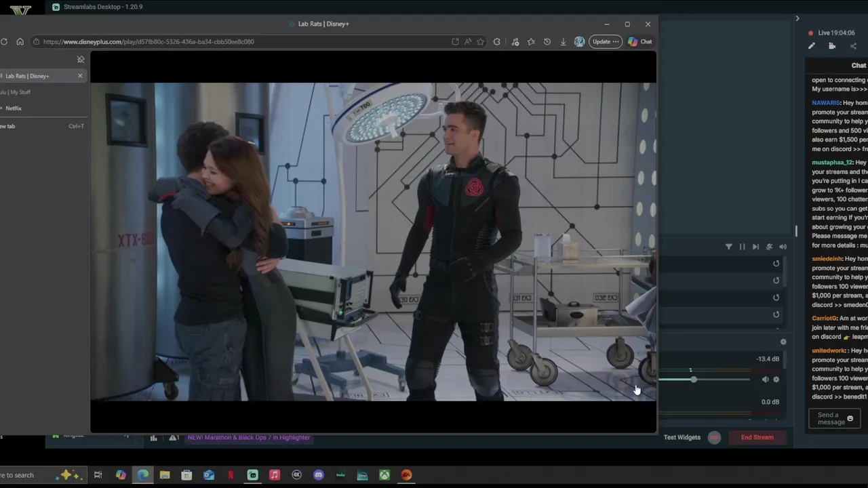
Task: Open Outlook from taskbar
Action: click(208, 475)
